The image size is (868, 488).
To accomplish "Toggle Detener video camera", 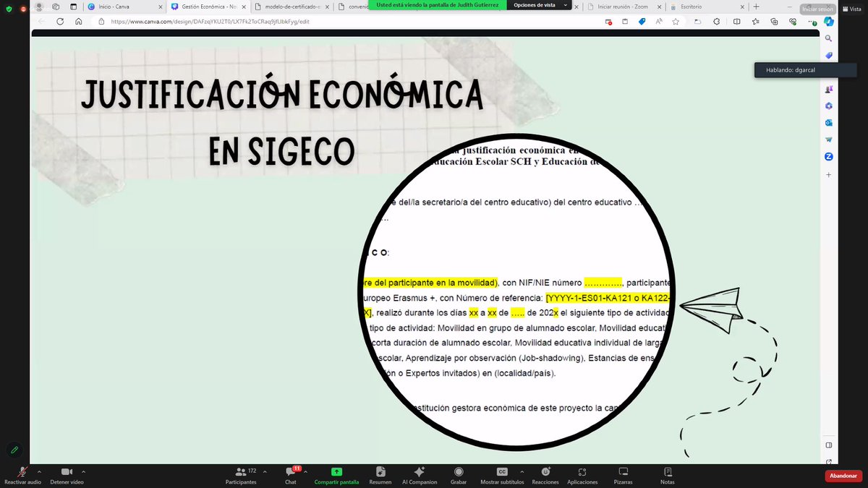I will (x=66, y=471).
